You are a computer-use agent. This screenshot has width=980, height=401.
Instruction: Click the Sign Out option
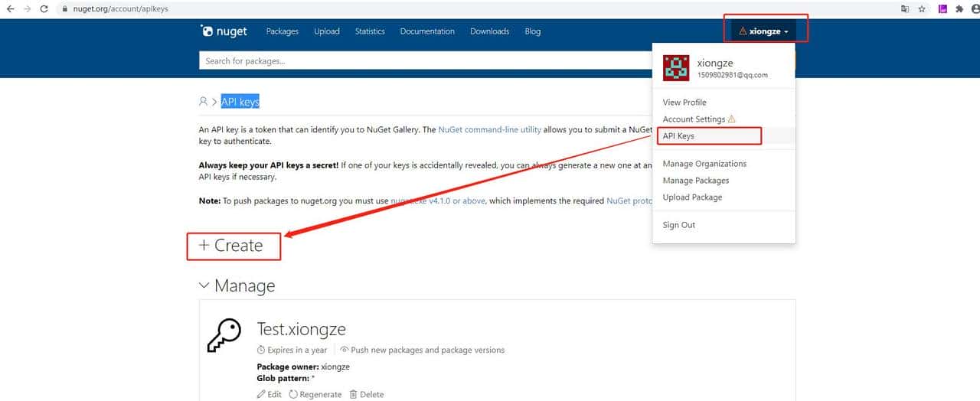[678, 225]
